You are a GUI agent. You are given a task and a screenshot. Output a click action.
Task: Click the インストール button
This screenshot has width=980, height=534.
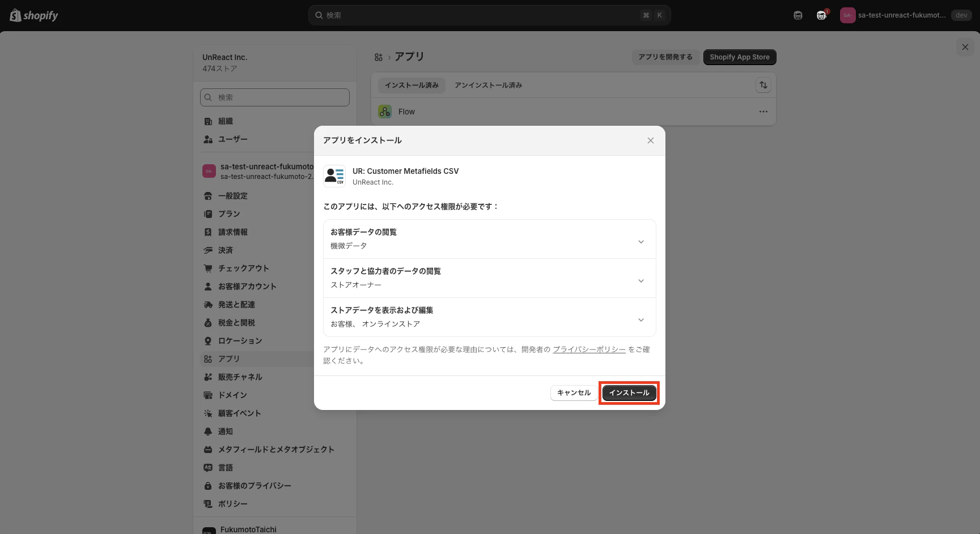[x=629, y=393]
